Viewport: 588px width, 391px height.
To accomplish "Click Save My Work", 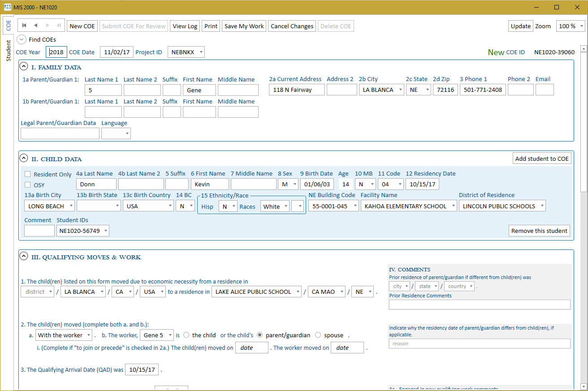I will click(x=244, y=26).
